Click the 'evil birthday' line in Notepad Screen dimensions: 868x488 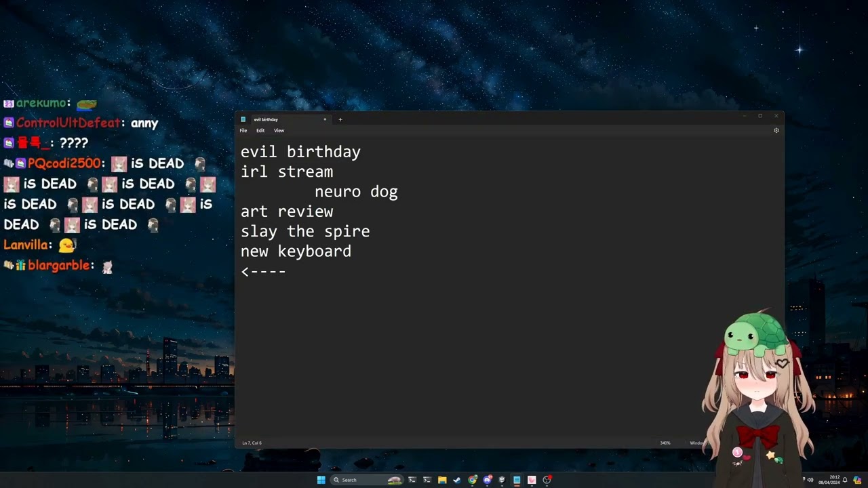[x=300, y=152]
